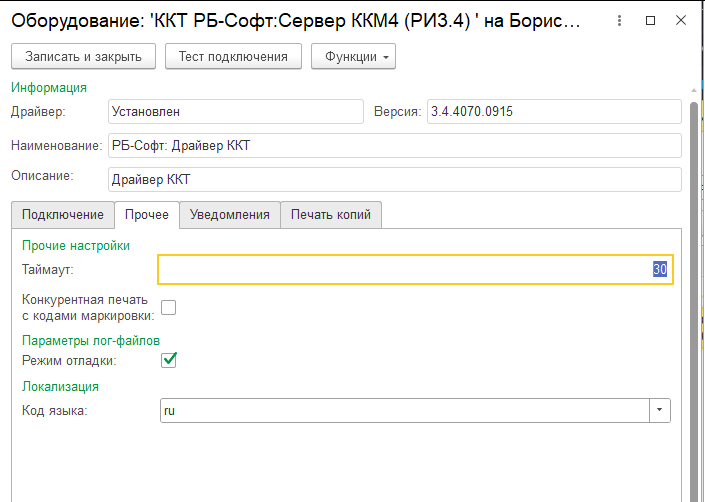Open the 'Уведомления' tab

click(x=230, y=215)
